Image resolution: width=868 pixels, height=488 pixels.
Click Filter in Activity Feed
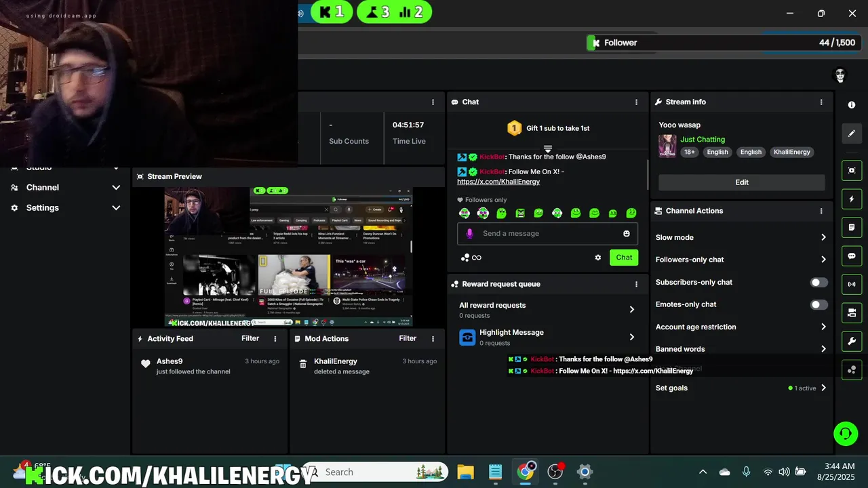pos(250,338)
